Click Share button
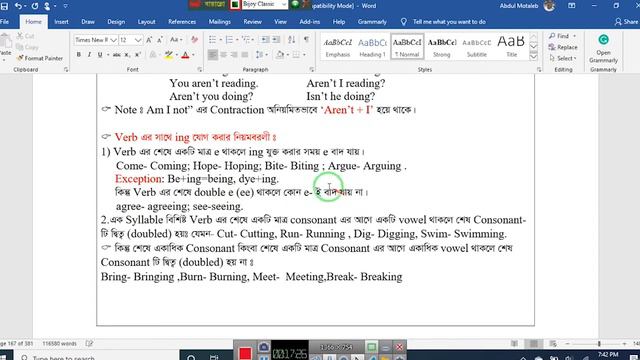Viewport: 640px width, 360px height. (x=627, y=22)
